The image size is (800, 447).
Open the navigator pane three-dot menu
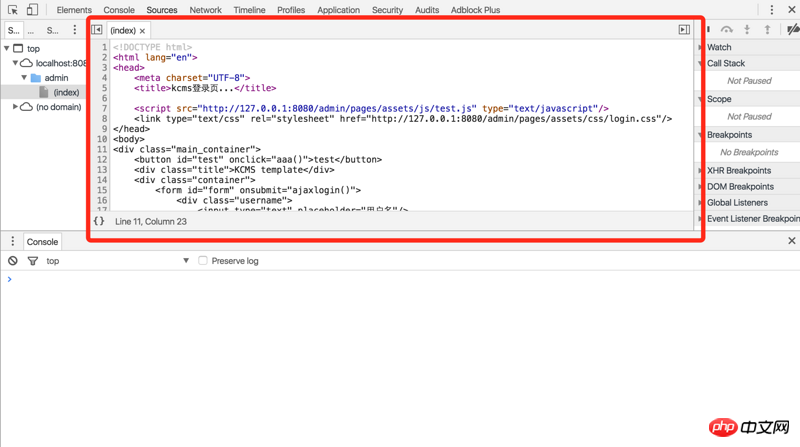(x=74, y=30)
